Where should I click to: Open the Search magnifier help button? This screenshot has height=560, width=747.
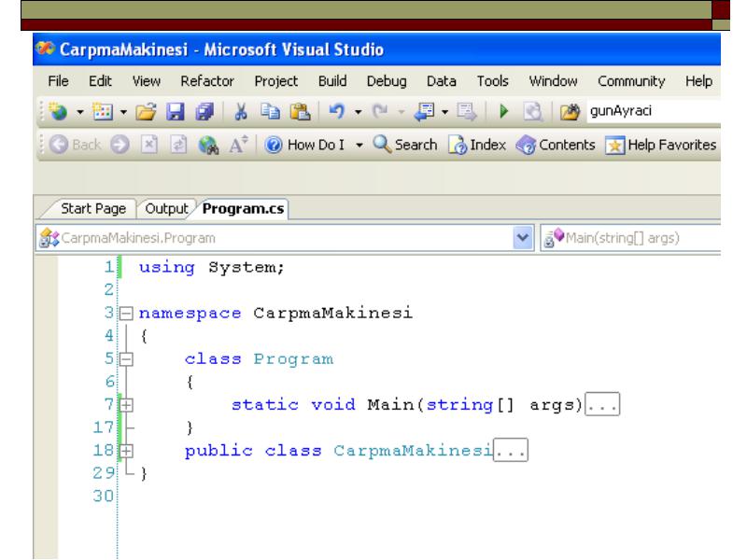click(404, 145)
